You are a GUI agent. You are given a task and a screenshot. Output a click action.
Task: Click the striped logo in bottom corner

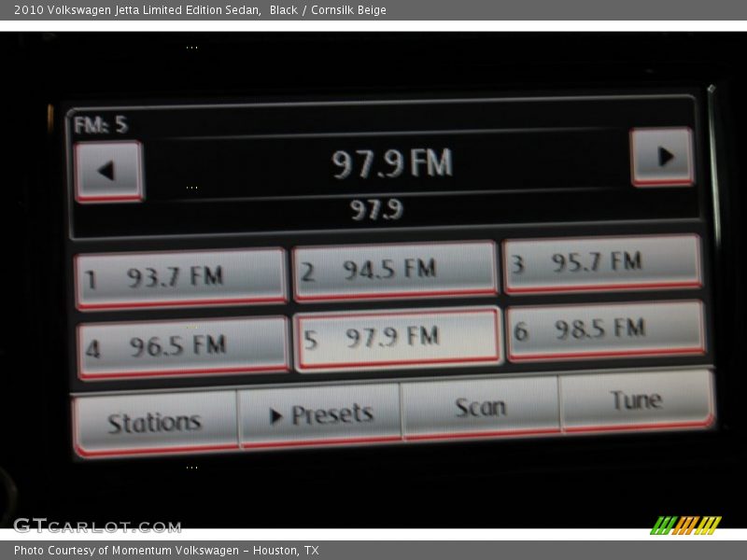[685, 525]
